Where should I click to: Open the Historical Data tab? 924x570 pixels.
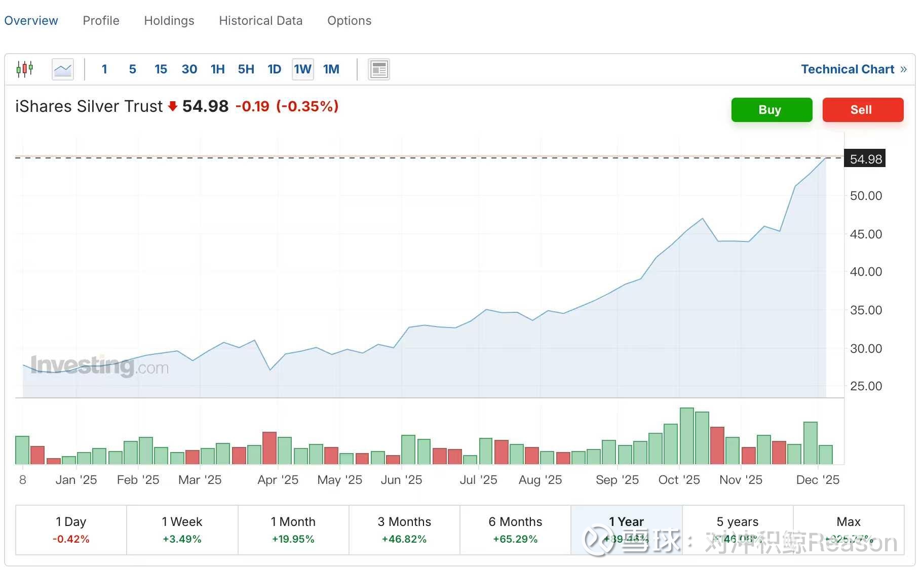pyautogui.click(x=260, y=21)
